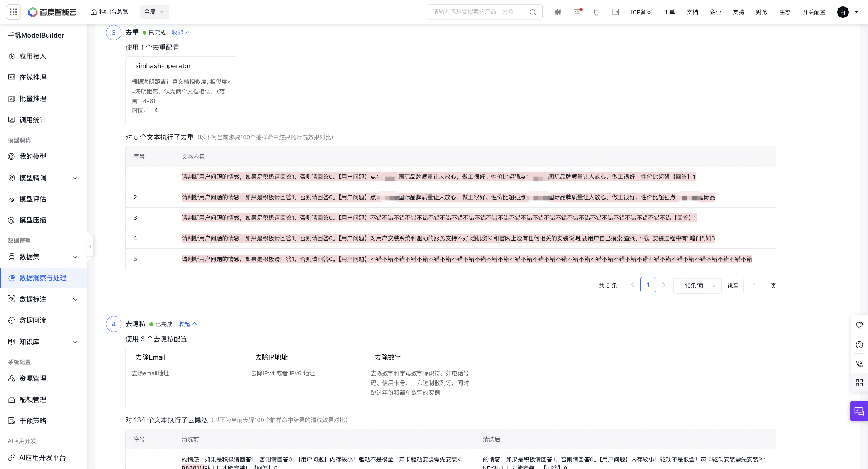This screenshot has height=469, width=868.
Task: Open the QR code icon
Action: click(558, 12)
